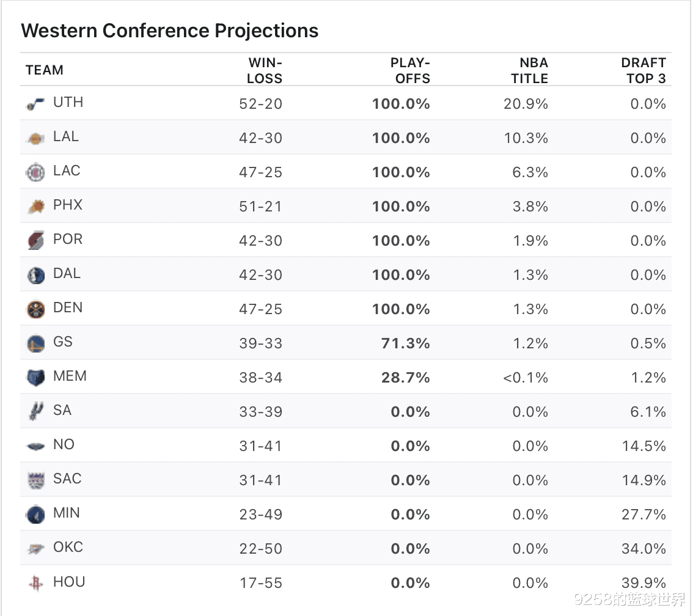Click the NO team name

[x=64, y=444]
